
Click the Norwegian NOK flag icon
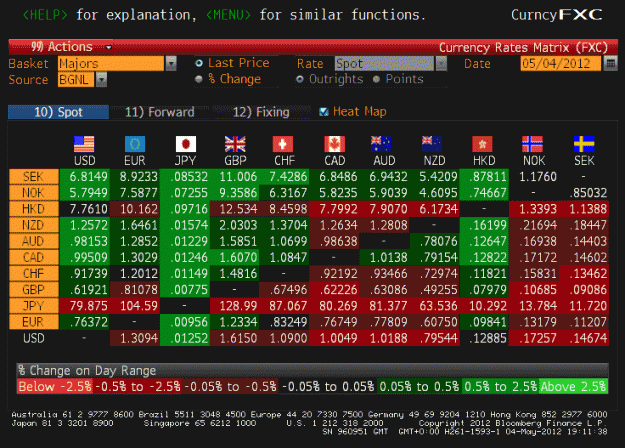(x=533, y=144)
